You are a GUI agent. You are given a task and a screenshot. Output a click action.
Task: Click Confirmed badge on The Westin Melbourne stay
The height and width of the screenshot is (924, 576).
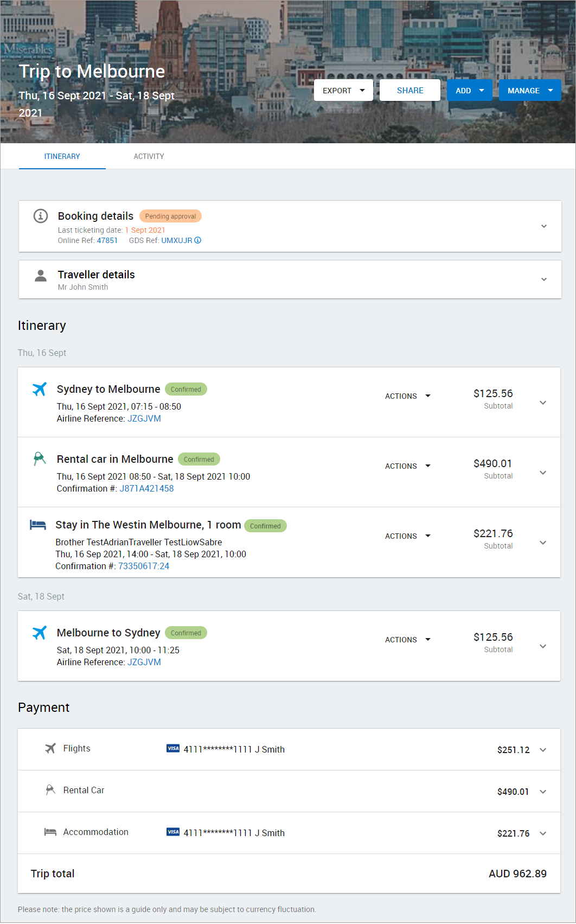265,526
